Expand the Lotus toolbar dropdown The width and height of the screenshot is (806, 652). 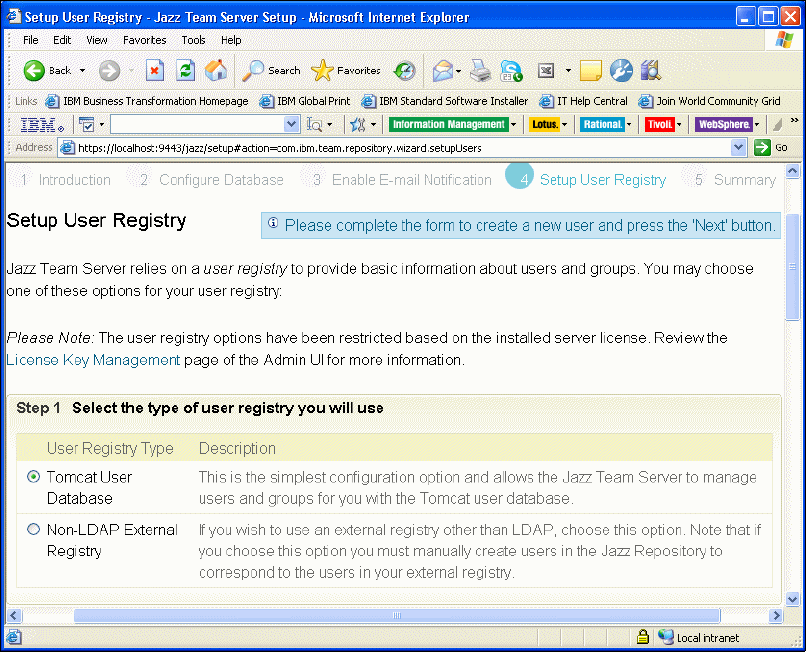pyautogui.click(x=564, y=124)
